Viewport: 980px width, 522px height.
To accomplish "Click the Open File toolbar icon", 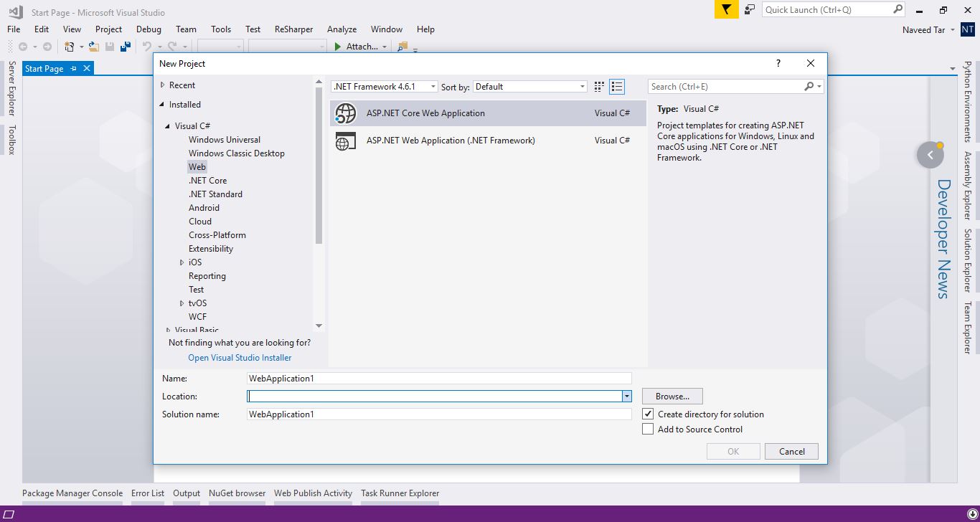I will (x=94, y=47).
